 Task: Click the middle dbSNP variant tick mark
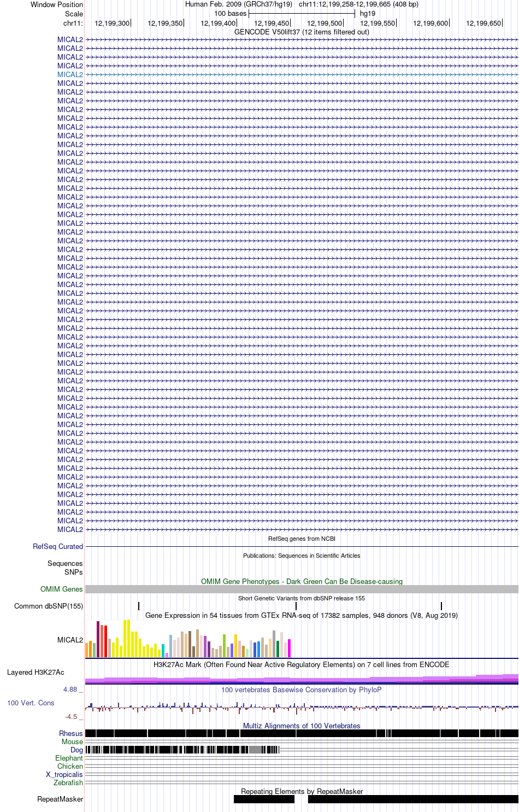296,606
